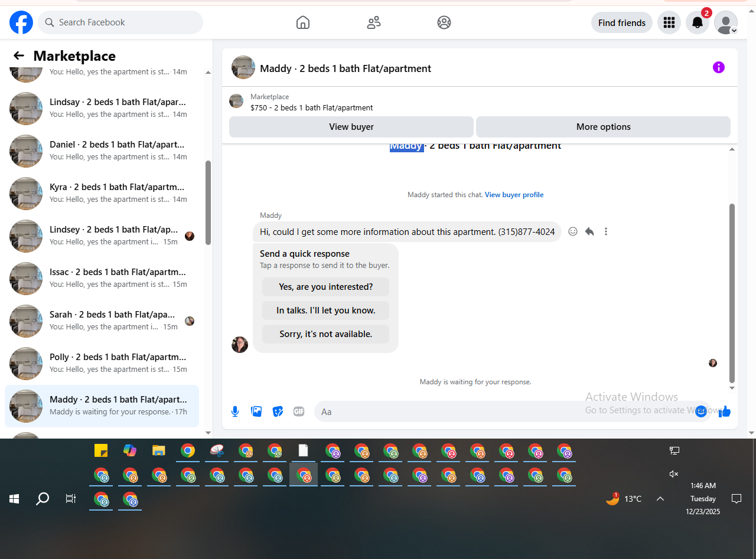The image size is (756, 559).
Task: Open Lindsey's conversation in the list
Action: [x=102, y=236]
